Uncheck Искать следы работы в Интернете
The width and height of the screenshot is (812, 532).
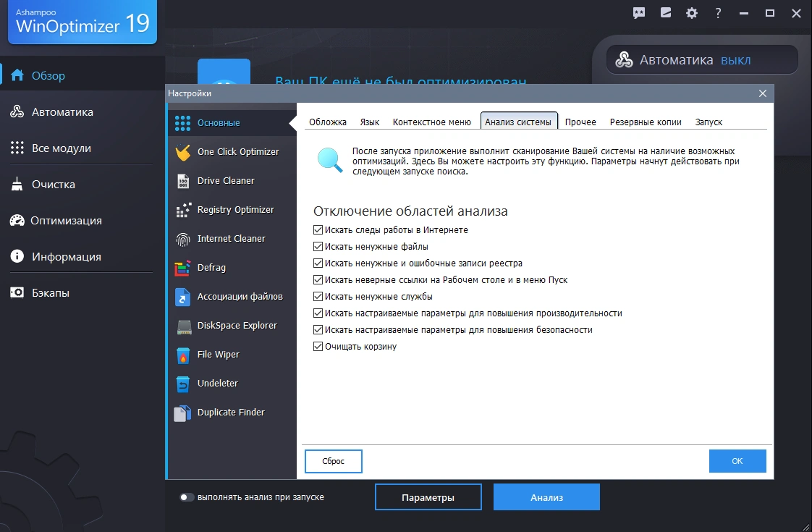point(318,230)
